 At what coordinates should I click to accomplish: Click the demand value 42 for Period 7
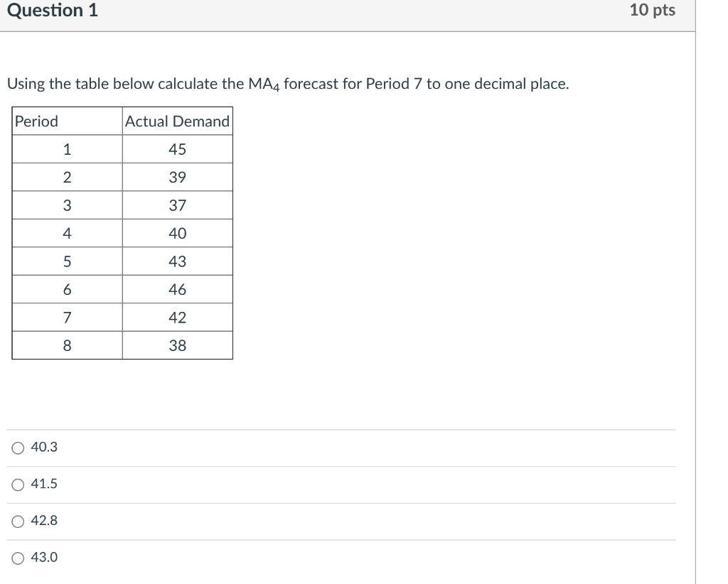[177, 317]
